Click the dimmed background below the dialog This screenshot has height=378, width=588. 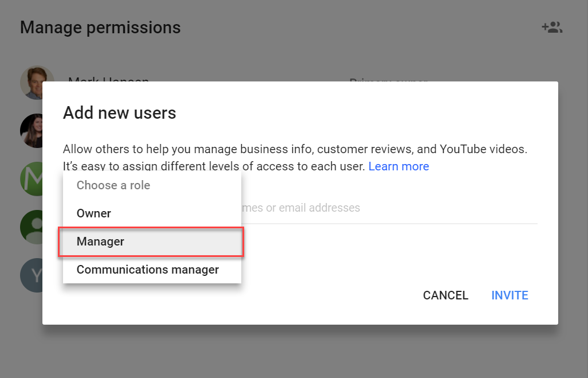293,353
